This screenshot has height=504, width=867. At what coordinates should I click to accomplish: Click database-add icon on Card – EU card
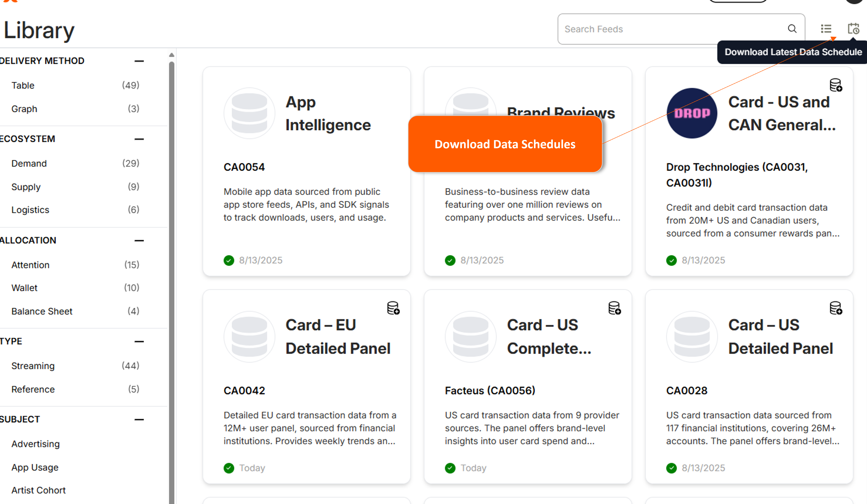(x=393, y=308)
